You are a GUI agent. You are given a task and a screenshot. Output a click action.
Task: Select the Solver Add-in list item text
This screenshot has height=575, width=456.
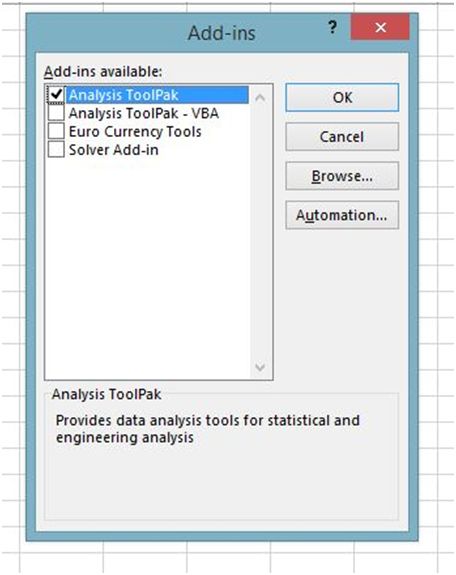coord(114,150)
